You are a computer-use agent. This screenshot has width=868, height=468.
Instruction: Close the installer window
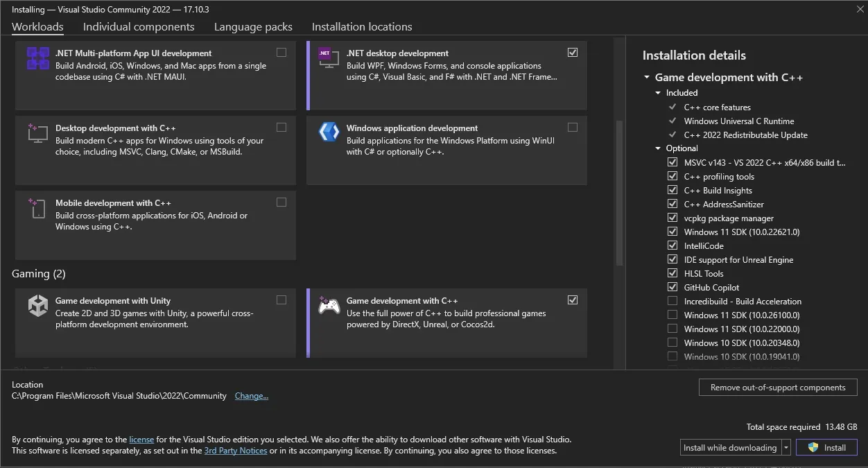860,9
